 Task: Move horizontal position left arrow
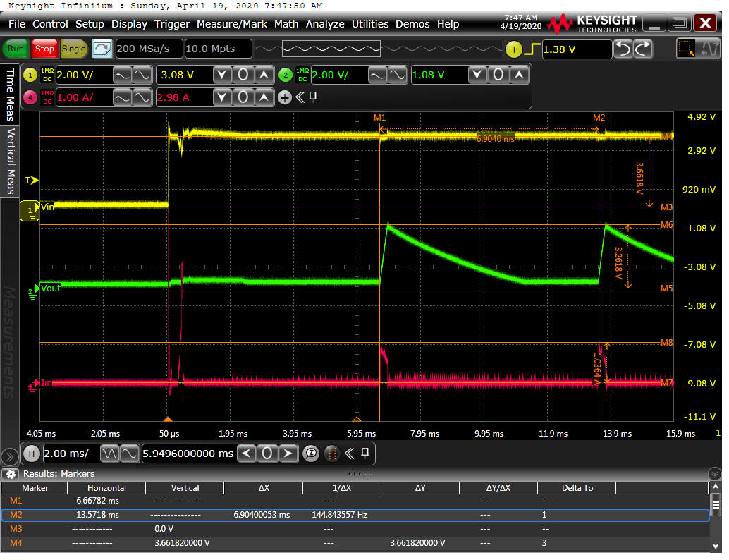[x=247, y=454]
